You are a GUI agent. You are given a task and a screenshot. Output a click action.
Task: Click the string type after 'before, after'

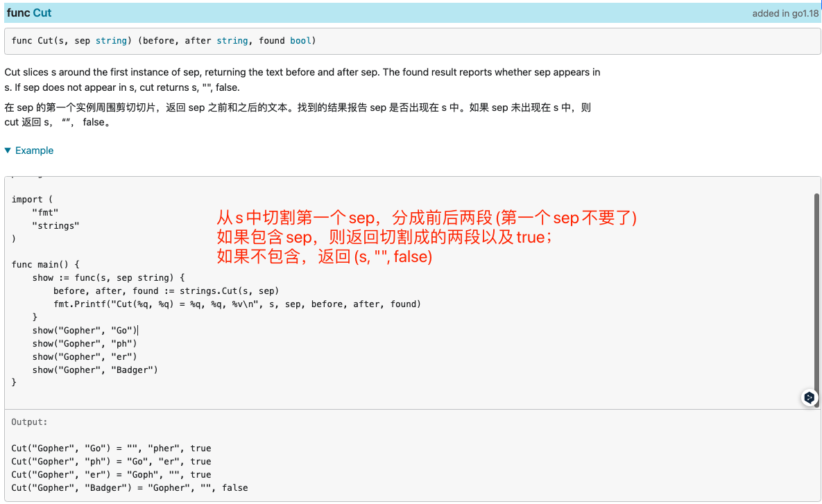[232, 41]
